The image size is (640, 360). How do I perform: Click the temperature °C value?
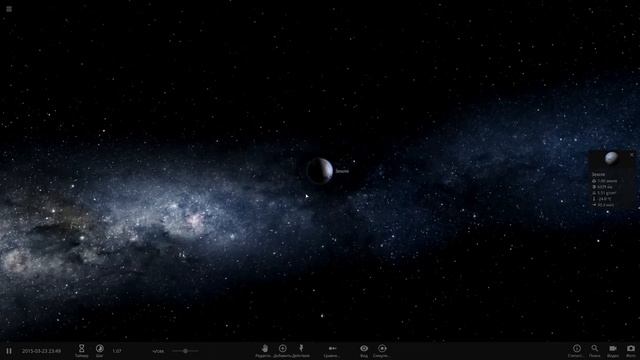click(x=605, y=199)
